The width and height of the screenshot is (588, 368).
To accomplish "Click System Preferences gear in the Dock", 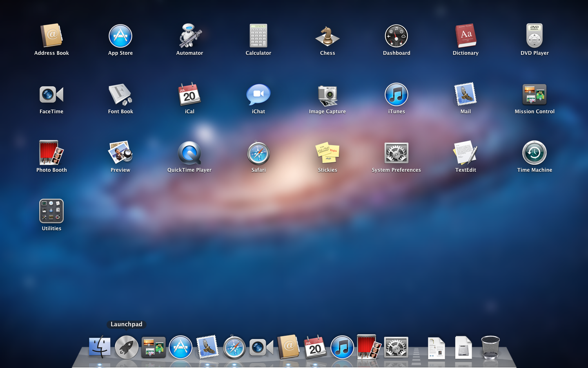I will coord(396,347).
